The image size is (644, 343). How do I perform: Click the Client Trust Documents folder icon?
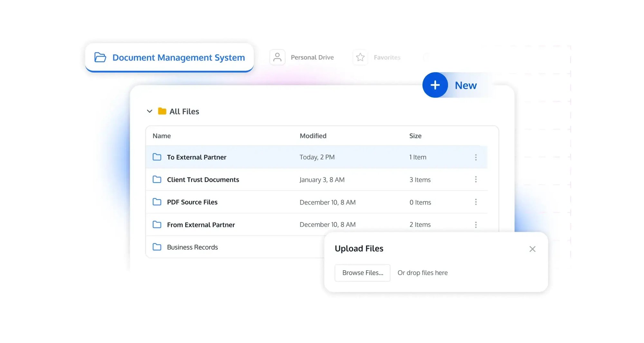[x=157, y=180]
